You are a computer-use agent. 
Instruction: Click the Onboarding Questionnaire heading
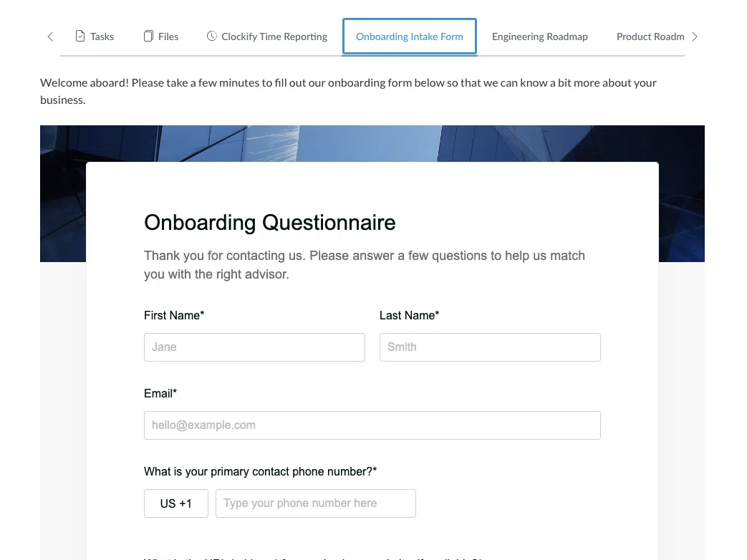(x=269, y=223)
